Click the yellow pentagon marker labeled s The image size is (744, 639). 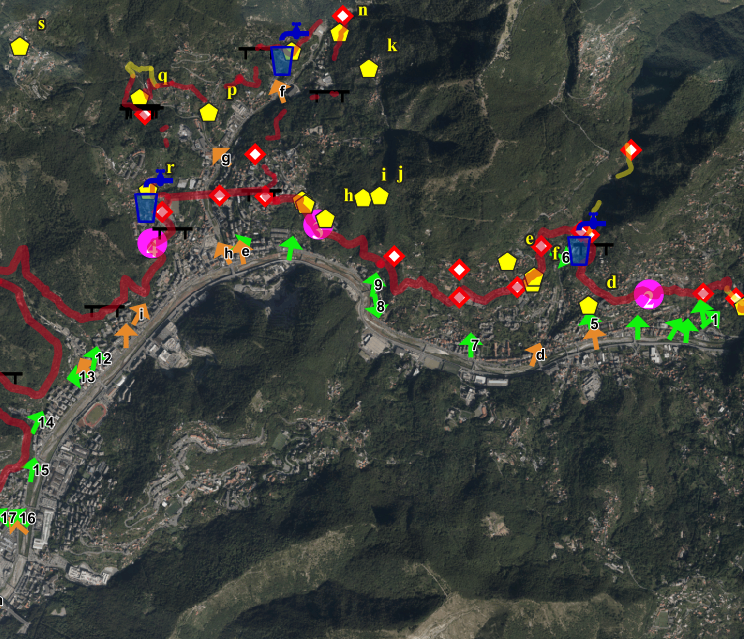point(19,46)
